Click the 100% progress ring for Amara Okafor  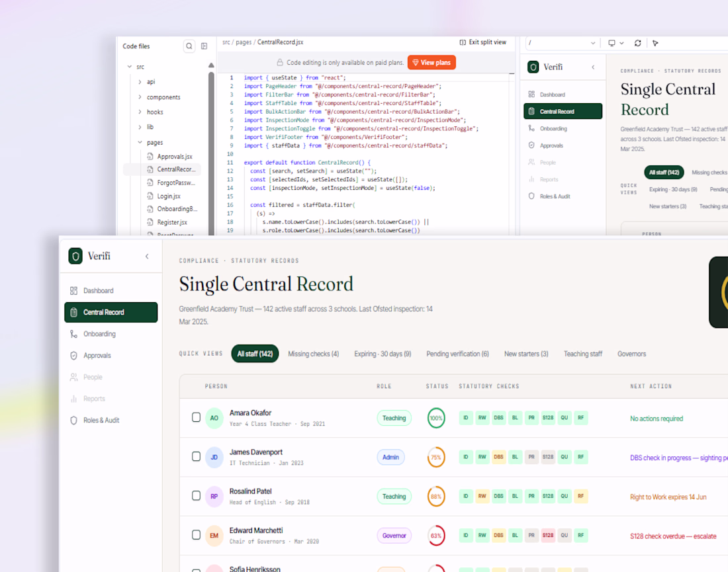click(436, 418)
